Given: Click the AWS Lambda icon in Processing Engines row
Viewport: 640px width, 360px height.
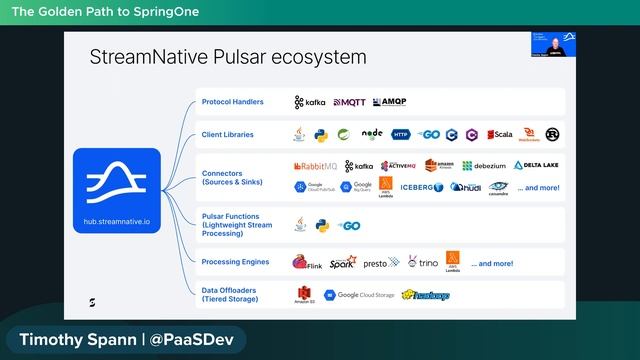Looking at the screenshot, I should coord(453,261).
